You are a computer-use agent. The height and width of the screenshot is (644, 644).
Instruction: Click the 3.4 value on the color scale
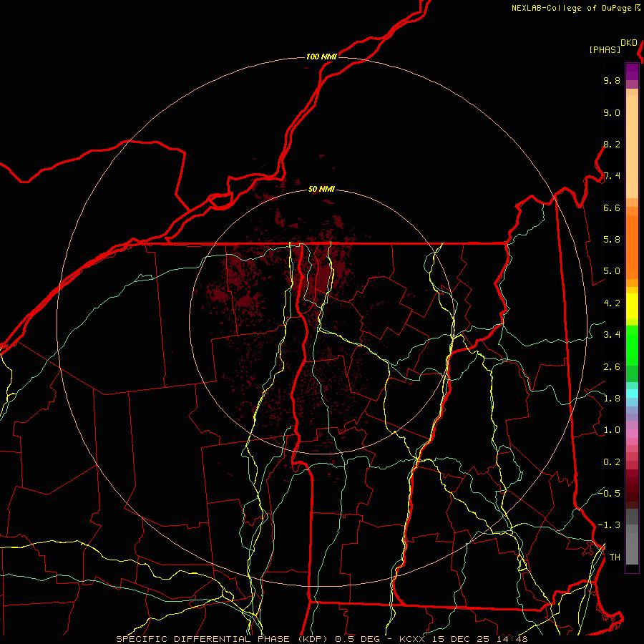coord(612,335)
